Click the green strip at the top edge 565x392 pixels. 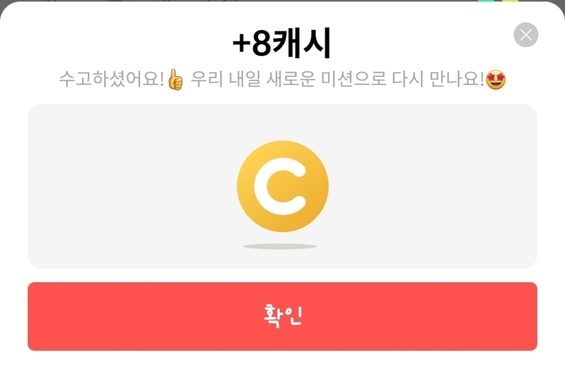(486, 1)
